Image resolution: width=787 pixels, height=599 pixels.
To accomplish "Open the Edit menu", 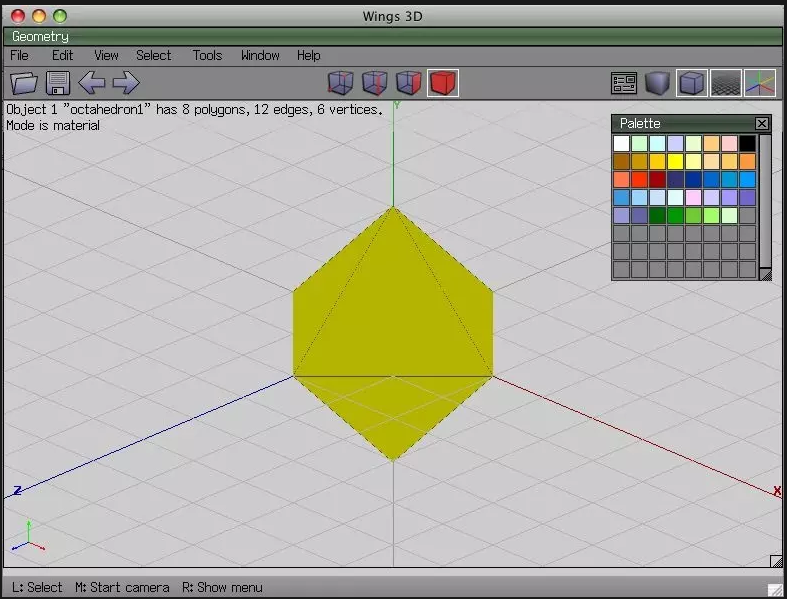I will 62,55.
